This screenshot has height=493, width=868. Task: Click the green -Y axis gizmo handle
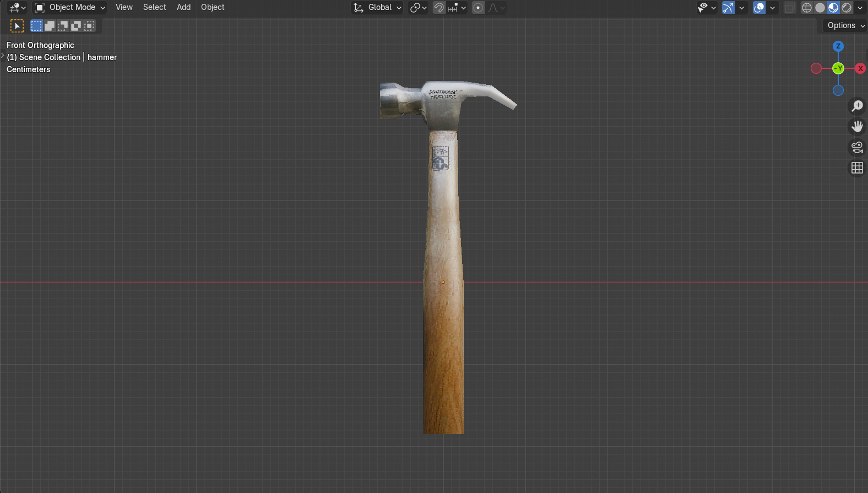(838, 68)
